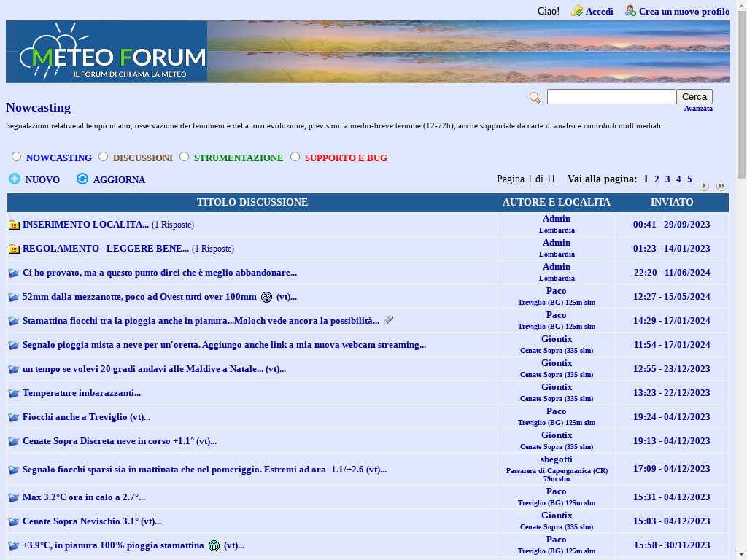Open page 5 of the thread list
The width and height of the screenshot is (747, 560).
689,179
